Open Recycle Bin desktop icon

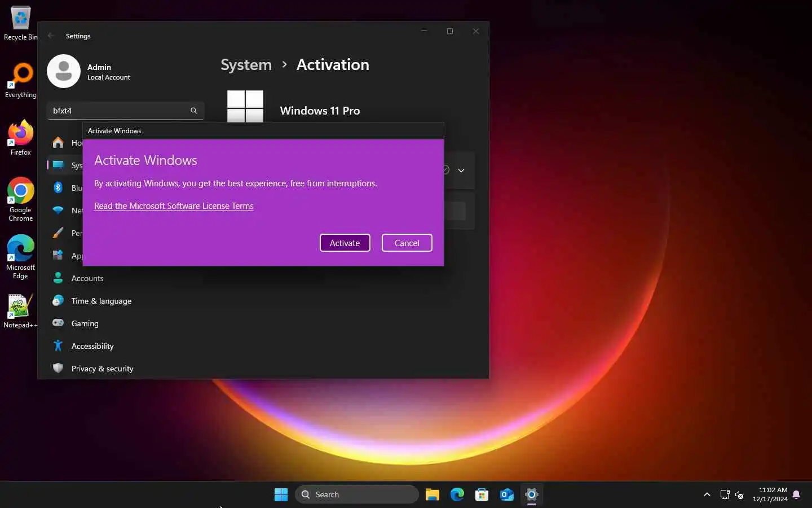[20, 24]
